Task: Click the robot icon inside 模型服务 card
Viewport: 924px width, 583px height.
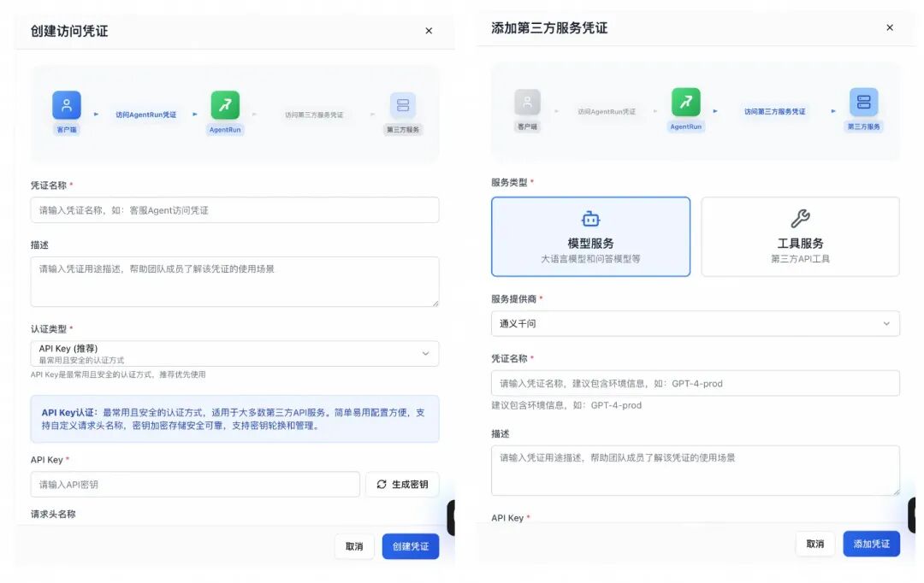Action: [x=590, y=220]
